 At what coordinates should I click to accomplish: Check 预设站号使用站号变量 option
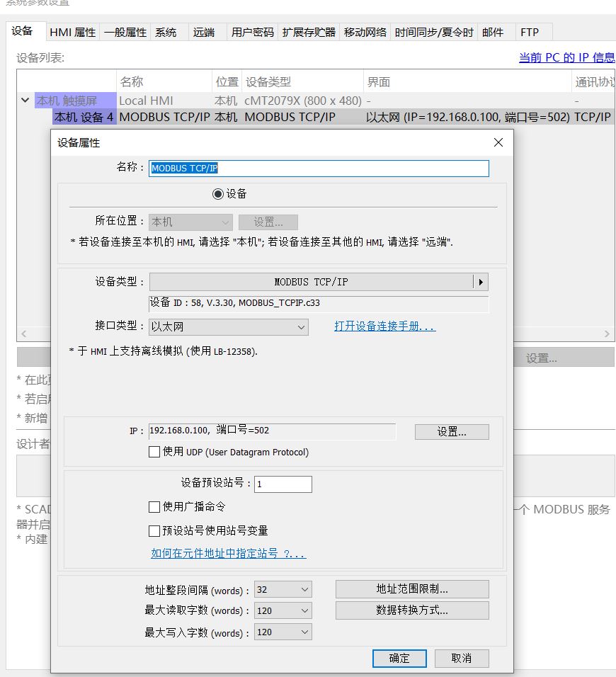click(154, 531)
